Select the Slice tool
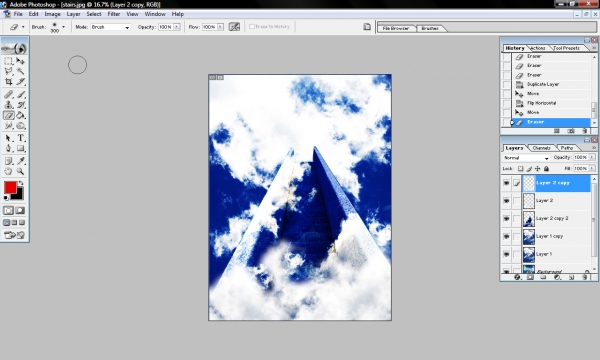Screen dimensions: 600x360 pos(20,81)
